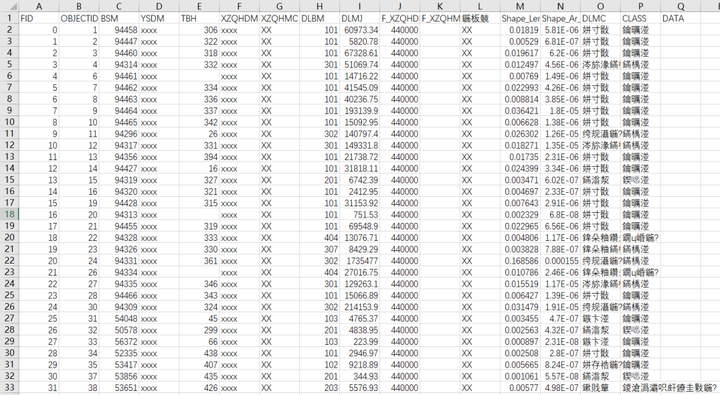Select cell containing 1735477
The image size is (720, 395).
tap(360, 261)
